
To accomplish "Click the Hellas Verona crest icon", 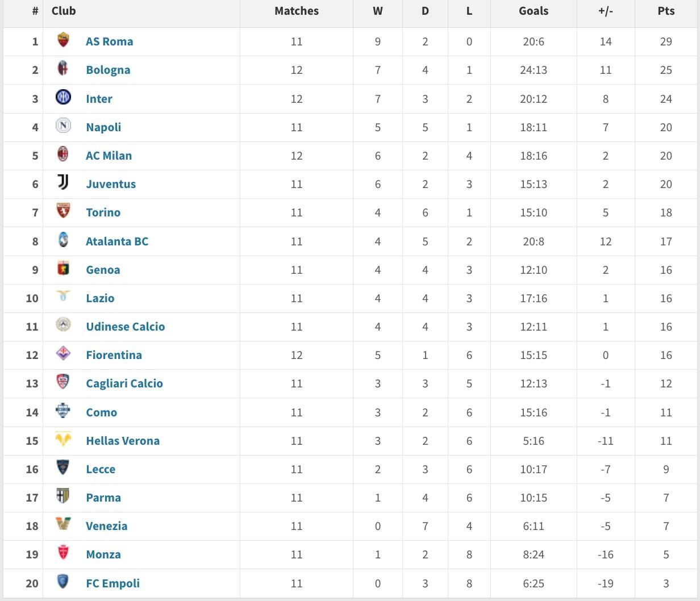I will (63, 439).
